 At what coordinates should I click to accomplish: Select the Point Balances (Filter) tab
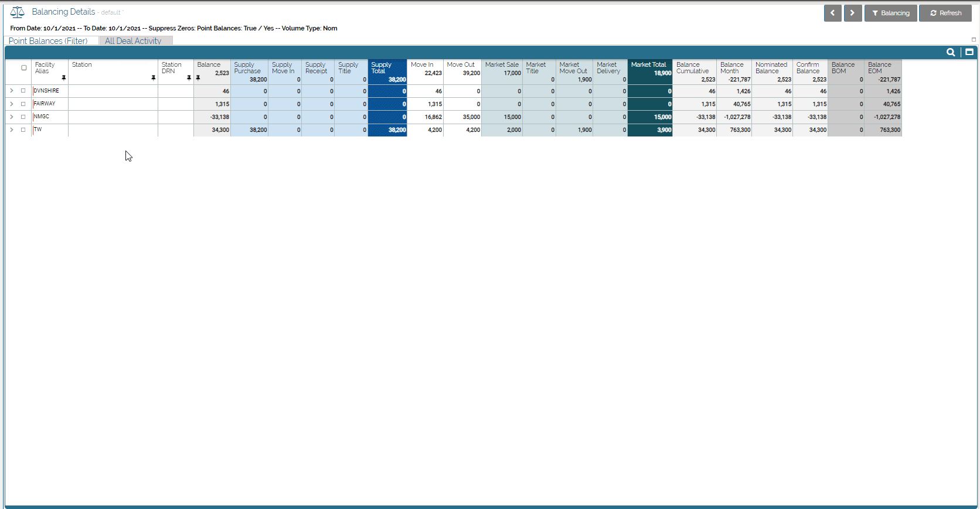point(48,41)
